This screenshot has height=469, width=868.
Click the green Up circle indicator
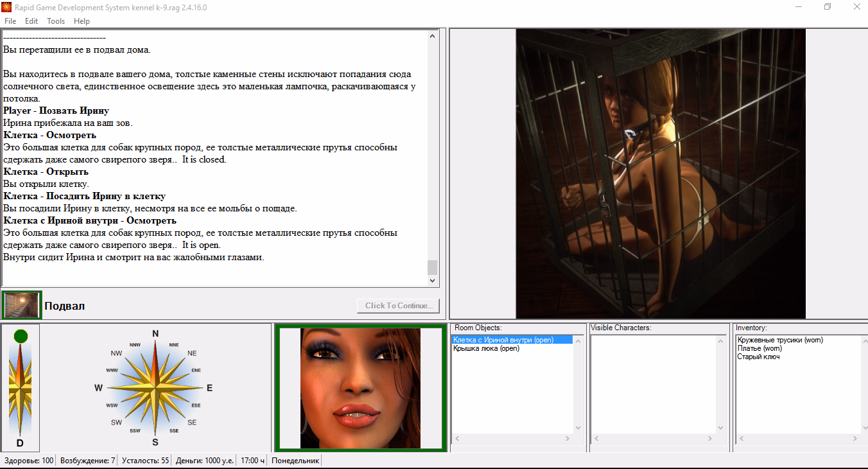[x=21, y=336]
